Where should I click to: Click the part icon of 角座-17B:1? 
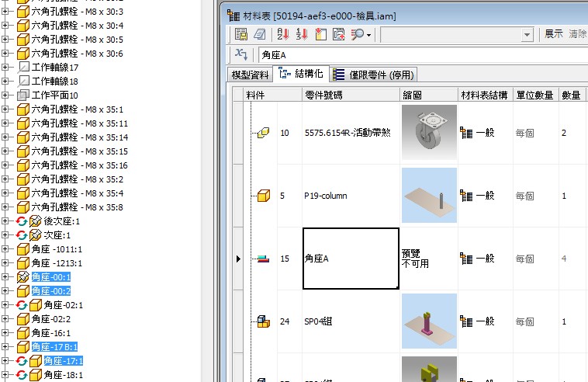(x=23, y=347)
